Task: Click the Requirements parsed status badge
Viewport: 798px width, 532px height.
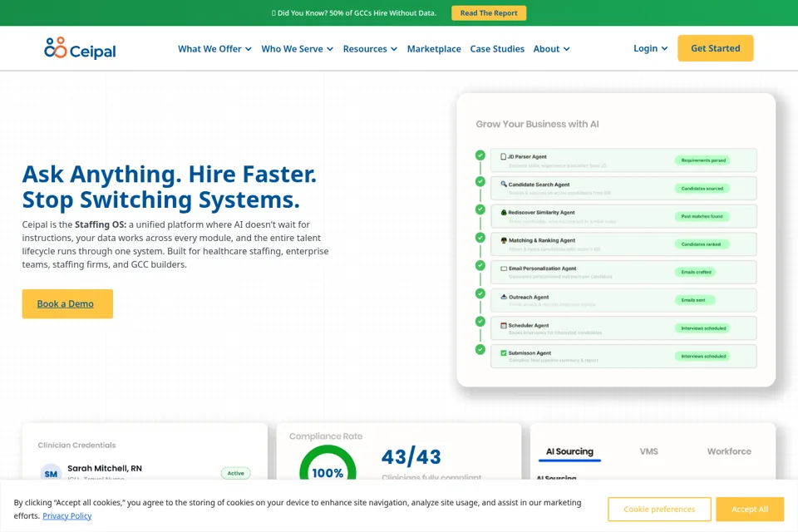Action: (x=703, y=160)
